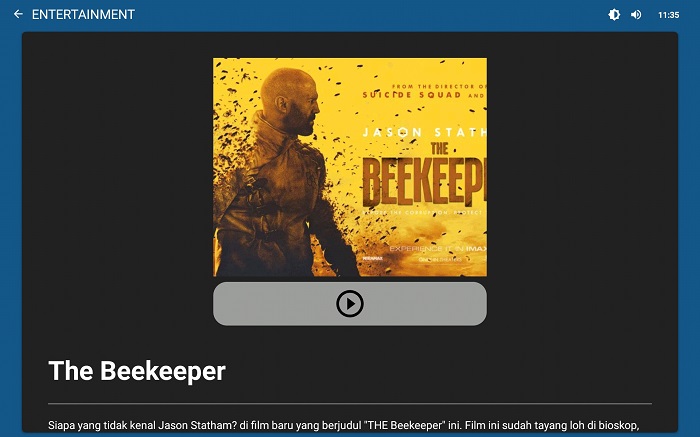Click the divider line under title
The width and height of the screenshot is (700, 437).
[350, 404]
